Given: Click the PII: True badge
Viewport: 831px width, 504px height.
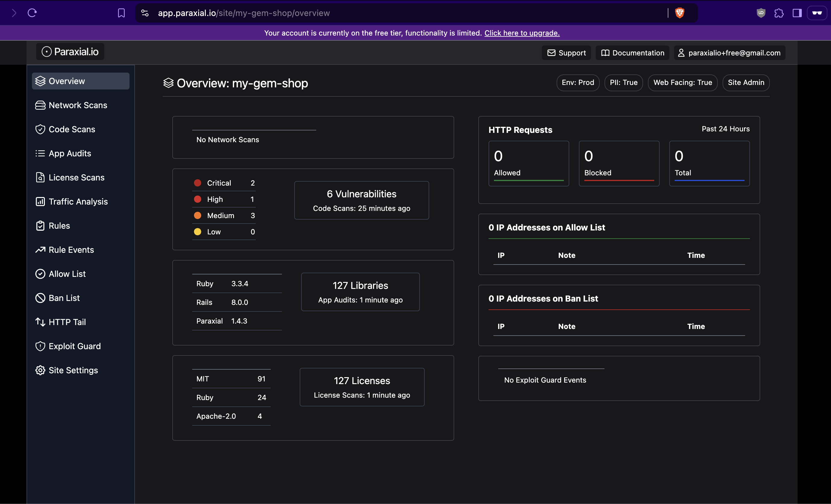Looking at the screenshot, I should pyautogui.click(x=623, y=83).
